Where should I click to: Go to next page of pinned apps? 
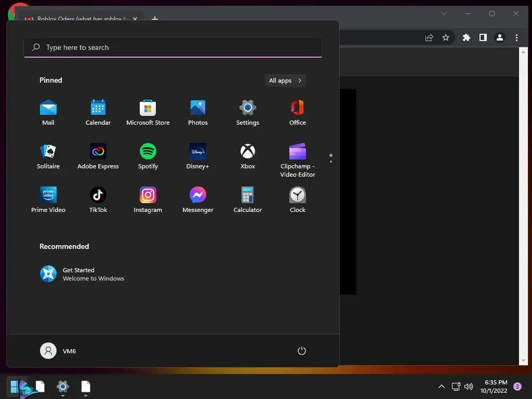(331, 162)
